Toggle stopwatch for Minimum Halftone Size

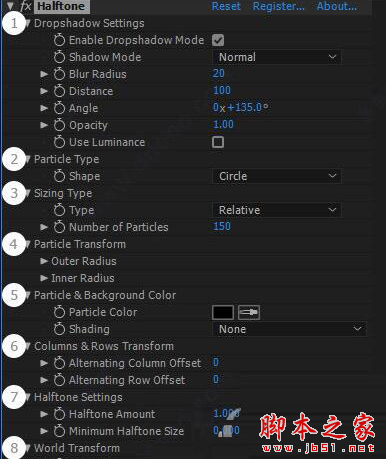coord(59,431)
